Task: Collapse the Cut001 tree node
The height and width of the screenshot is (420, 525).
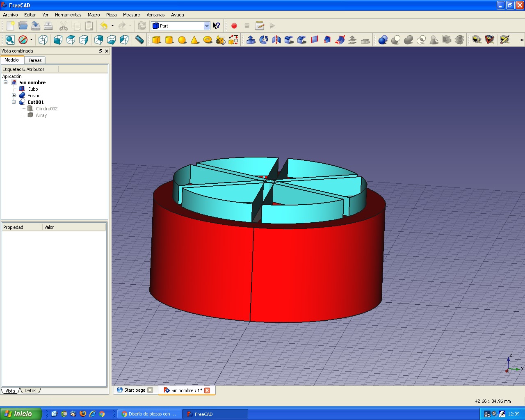Action: pos(14,102)
